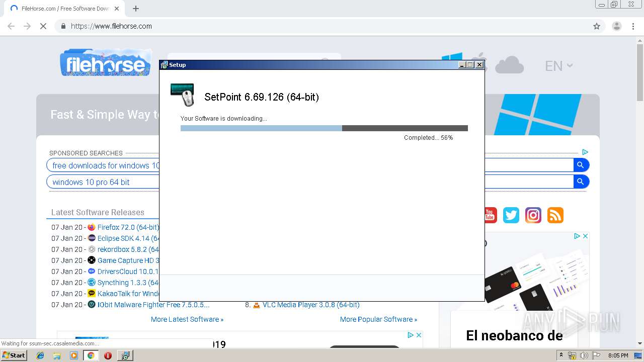Click the FileHorse logo on the webpage
Viewport: 644px width, 362px height.
pyautogui.click(x=106, y=62)
